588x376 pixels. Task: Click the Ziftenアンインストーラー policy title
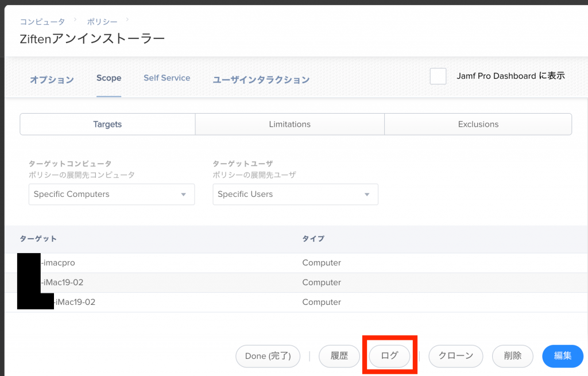(92, 38)
